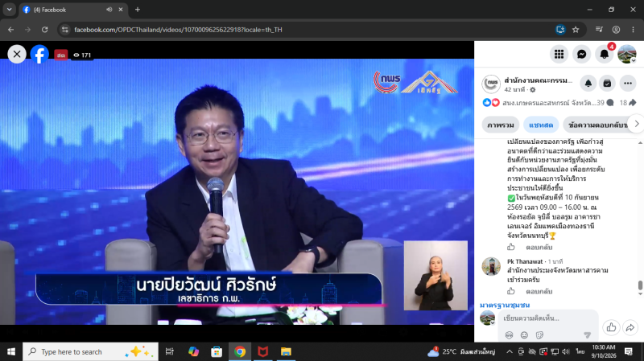Toggle page notification bell beside page name

pyautogui.click(x=588, y=84)
